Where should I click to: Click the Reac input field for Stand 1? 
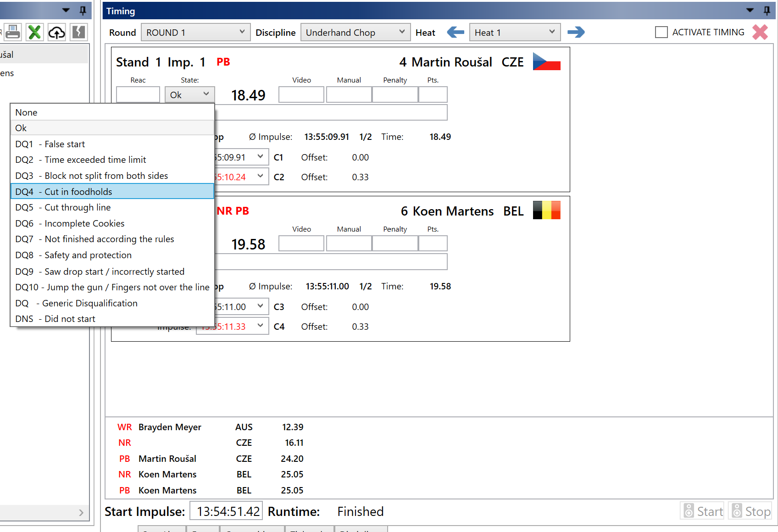pyautogui.click(x=138, y=94)
